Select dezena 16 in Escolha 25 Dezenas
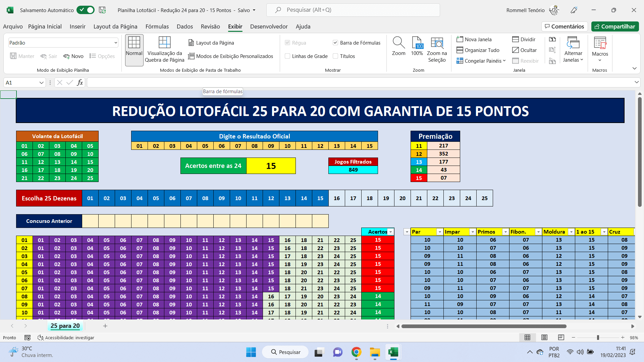Viewport: 644px width, 362px height. click(x=336, y=198)
